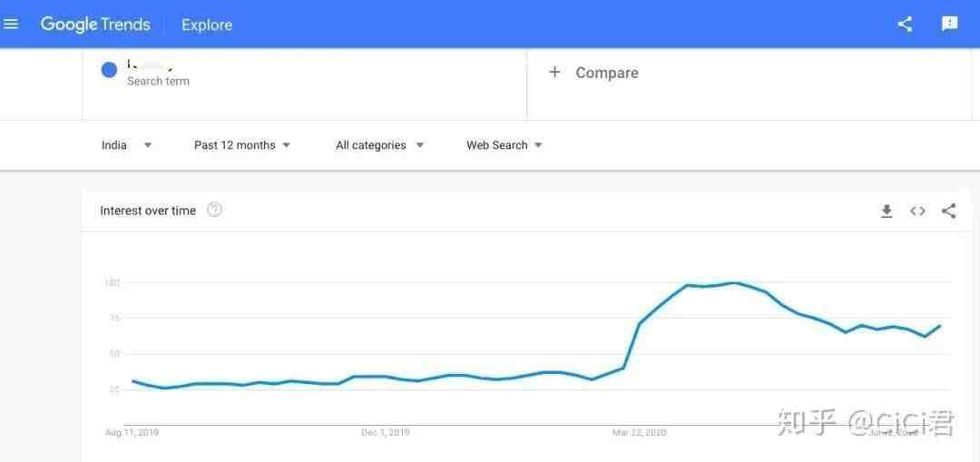Click the plus icon next to Compare
The width and height of the screenshot is (980, 462).
554,73
